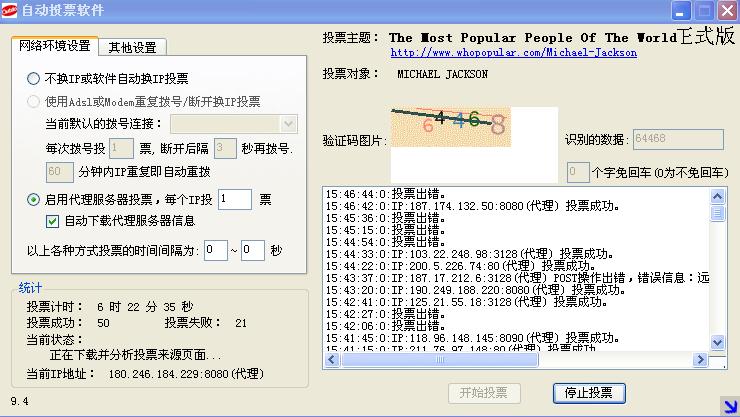
Task: Click the 开始投票 button
Action: pos(484,392)
